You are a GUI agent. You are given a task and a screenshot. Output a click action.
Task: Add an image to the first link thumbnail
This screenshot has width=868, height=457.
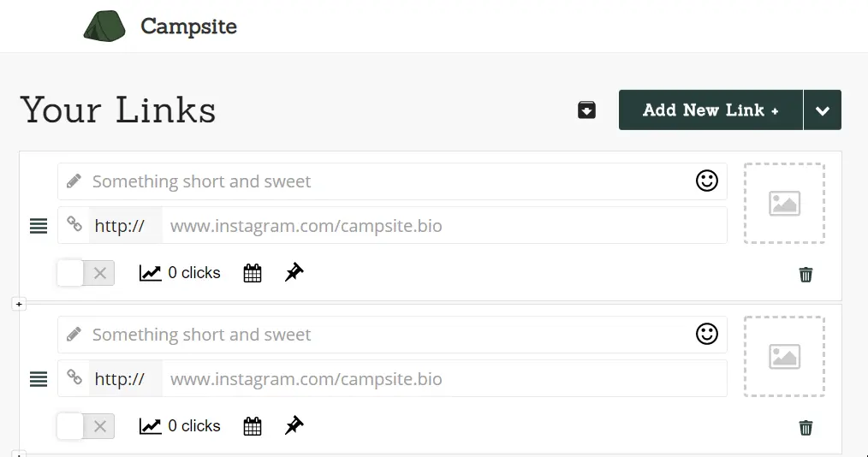click(x=784, y=203)
